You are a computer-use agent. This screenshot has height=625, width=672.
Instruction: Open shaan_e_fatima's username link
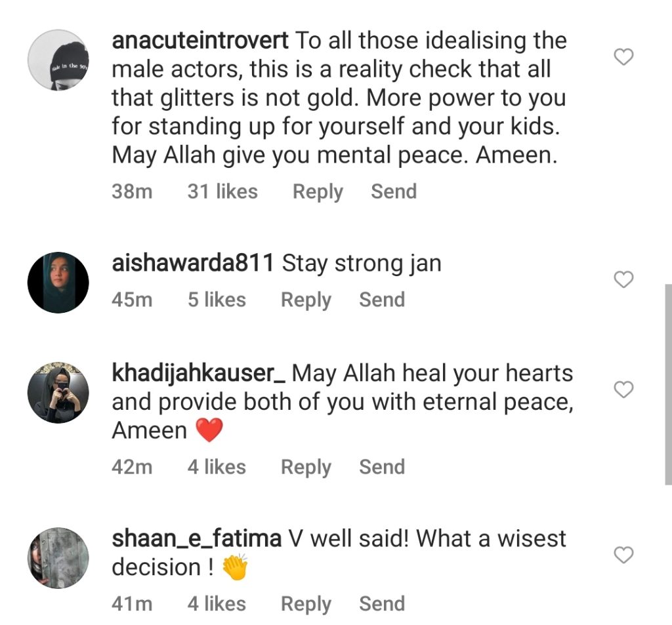tap(196, 539)
